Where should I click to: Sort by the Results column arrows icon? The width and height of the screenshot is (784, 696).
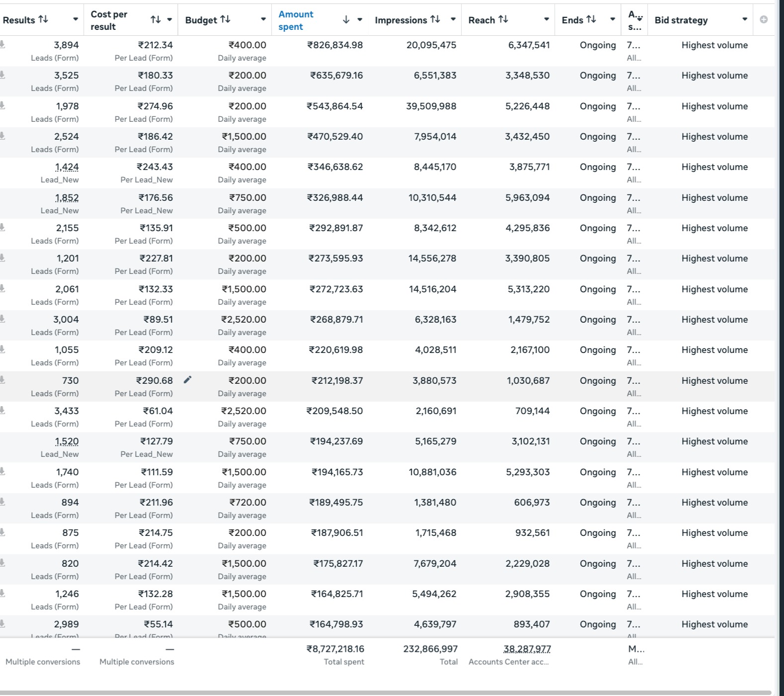coord(43,19)
